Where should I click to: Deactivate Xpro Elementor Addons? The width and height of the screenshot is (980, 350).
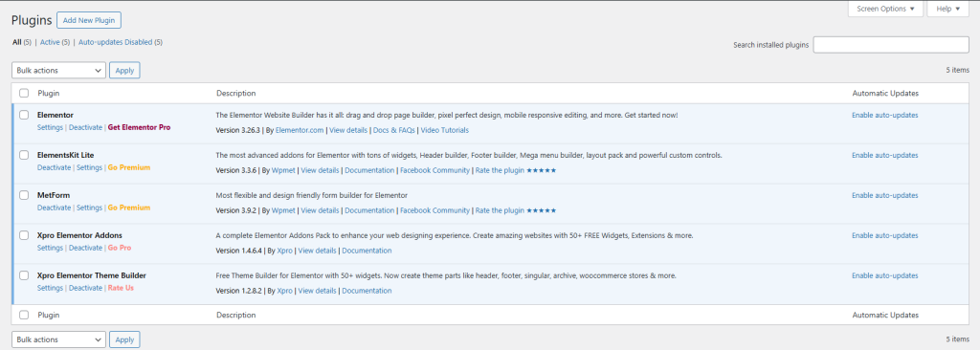tap(85, 248)
